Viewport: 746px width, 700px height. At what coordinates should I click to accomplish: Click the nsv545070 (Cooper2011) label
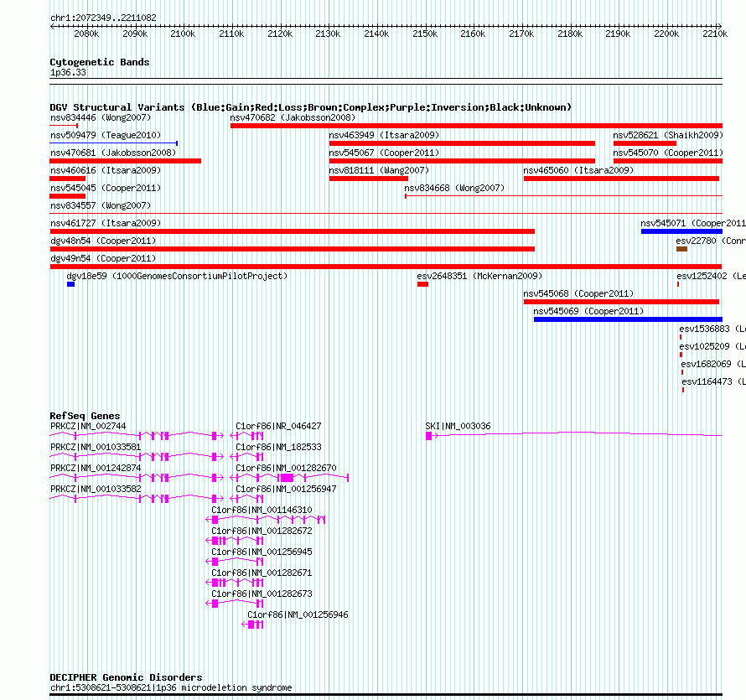668,153
